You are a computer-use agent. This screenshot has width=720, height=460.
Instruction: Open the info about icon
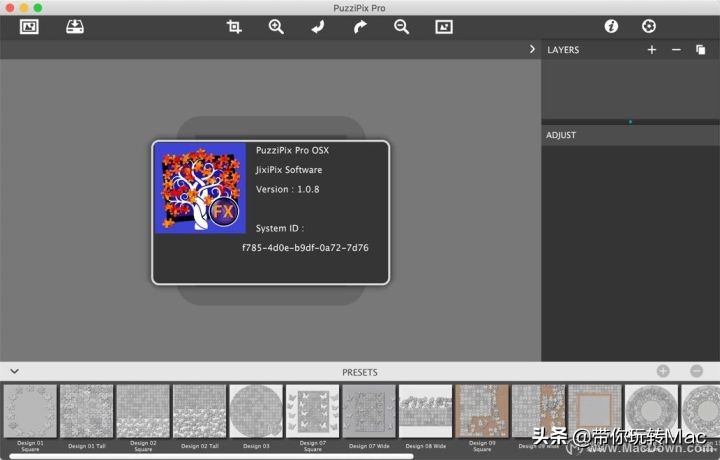coord(611,26)
